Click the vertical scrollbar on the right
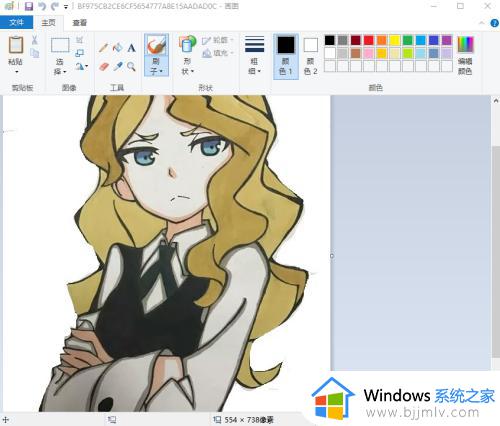This screenshot has height=426, width=500. coord(496,233)
